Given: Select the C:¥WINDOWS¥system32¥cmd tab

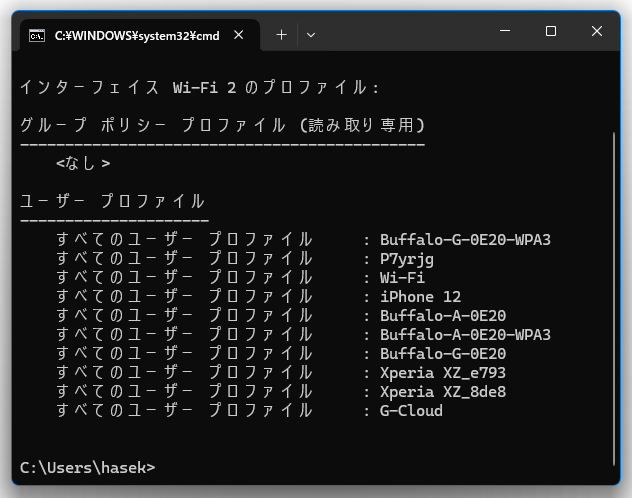Looking at the screenshot, I should [x=139, y=35].
